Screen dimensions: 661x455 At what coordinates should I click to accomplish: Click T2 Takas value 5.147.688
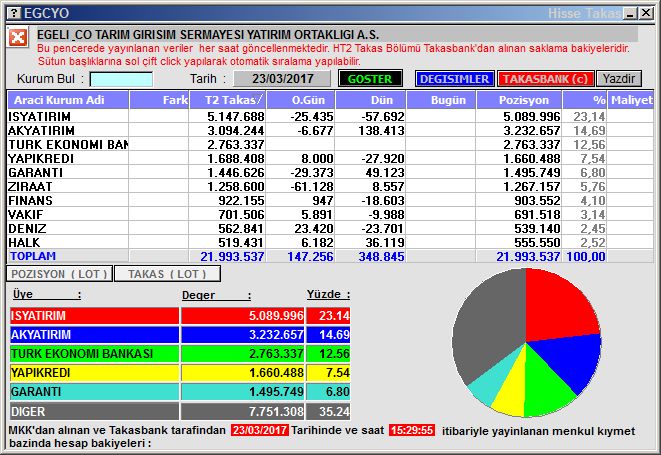click(x=236, y=116)
